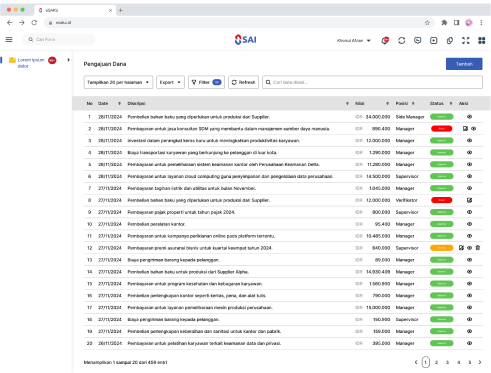Click the sync icon in header
The height and width of the screenshot is (373, 491).
coord(401,40)
